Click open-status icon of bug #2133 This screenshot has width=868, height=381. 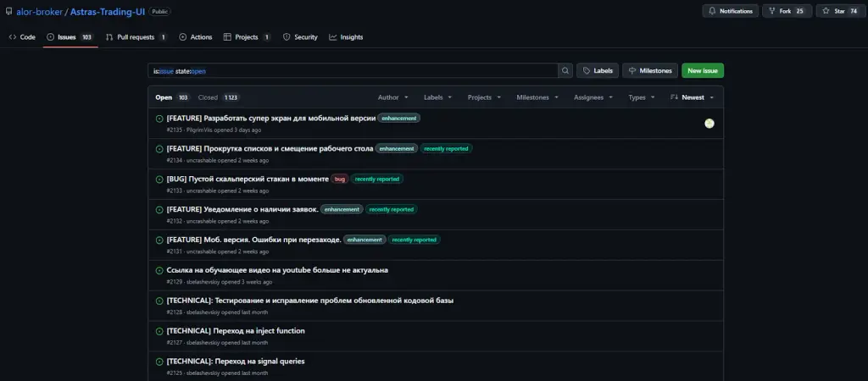[159, 179]
